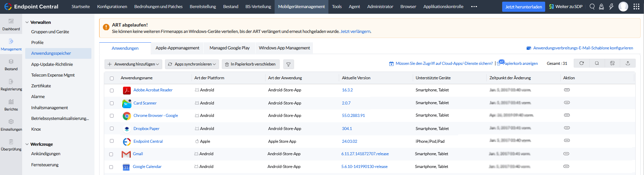Check the Endpoint Central app row
This screenshot has width=644, height=175.
coord(112,141)
